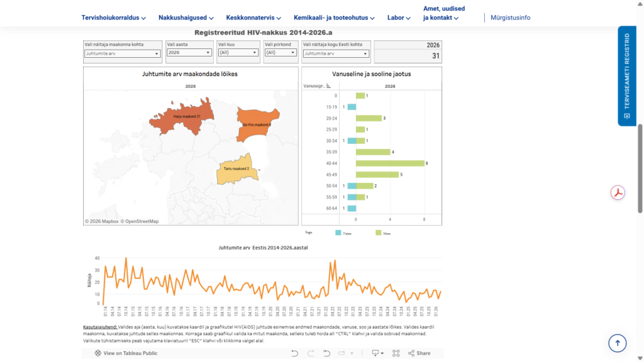Toggle the Mees series in the legend
This screenshot has height=362, width=644.
click(x=387, y=233)
